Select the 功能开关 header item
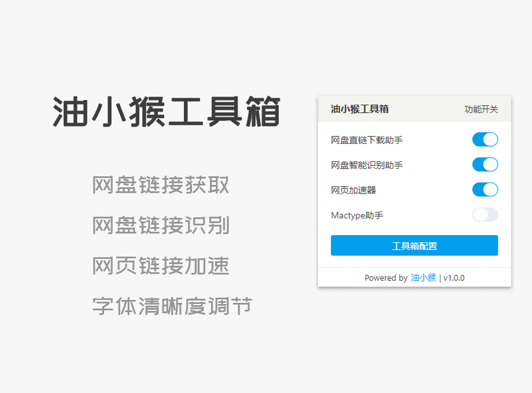The image size is (532, 393). 481,109
